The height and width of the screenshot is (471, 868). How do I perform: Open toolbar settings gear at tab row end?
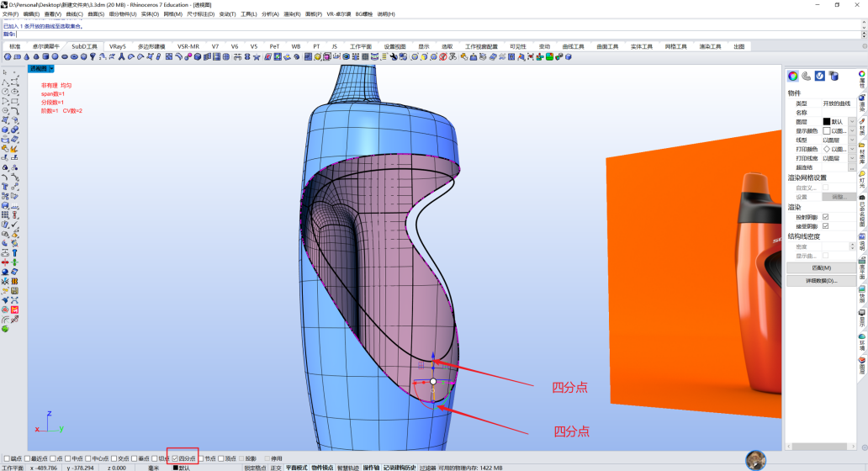pyautogui.click(x=864, y=46)
